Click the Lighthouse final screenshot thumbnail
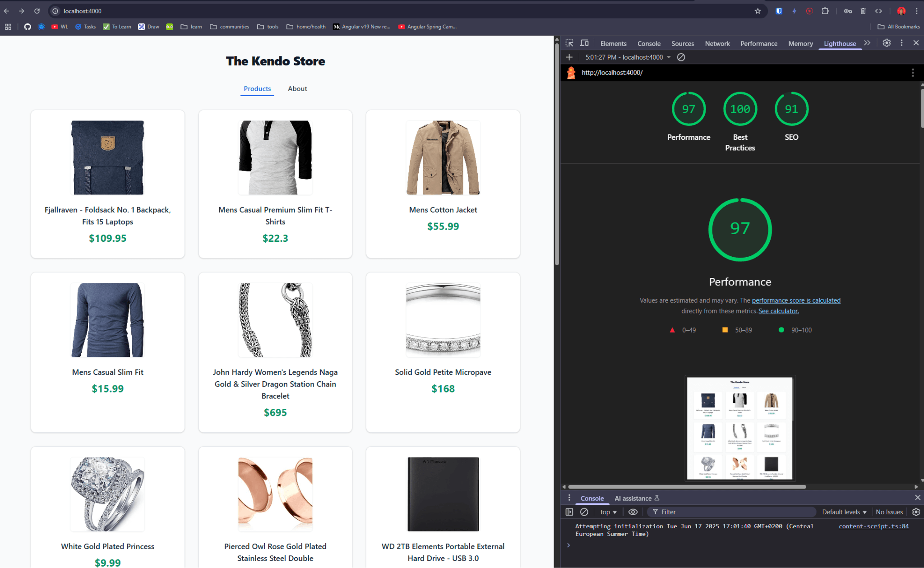This screenshot has width=924, height=568. coord(740,428)
